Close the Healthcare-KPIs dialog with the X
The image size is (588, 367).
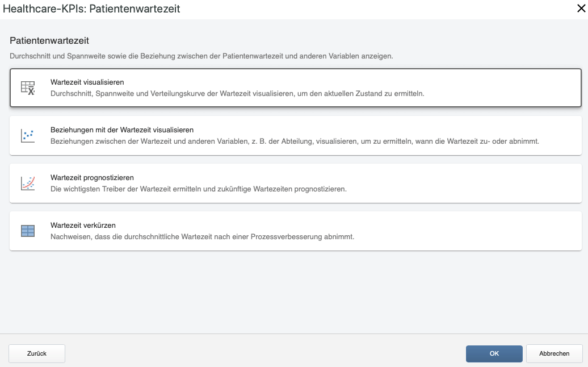tap(581, 9)
